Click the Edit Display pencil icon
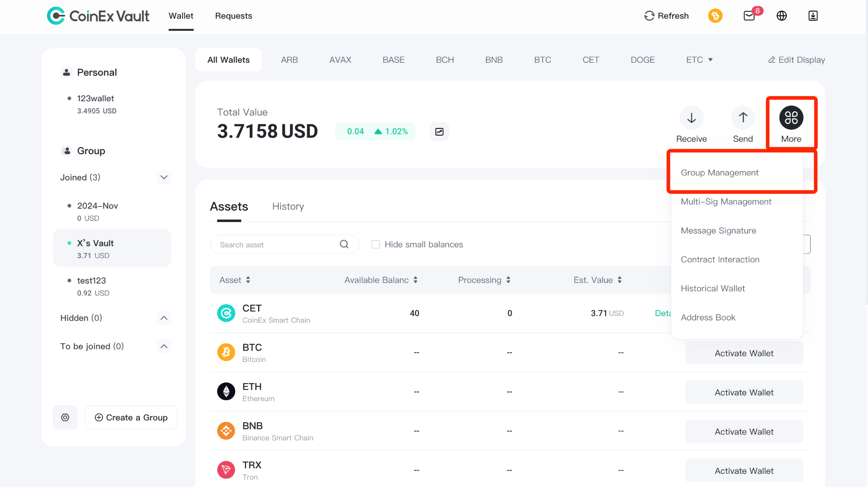868x487 pixels. (x=772, y=60)
